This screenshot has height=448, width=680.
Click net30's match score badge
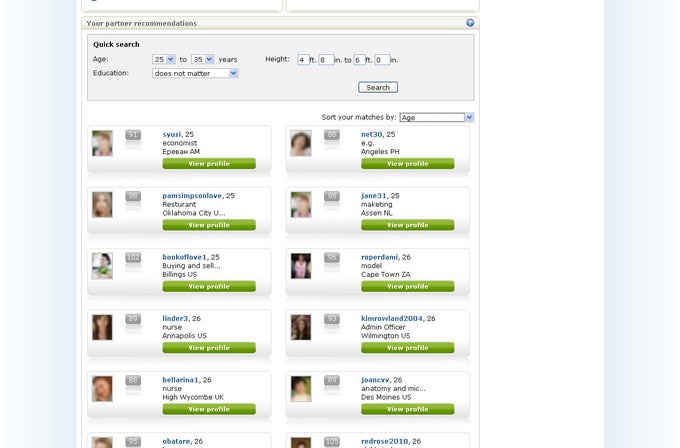point(332,135)
